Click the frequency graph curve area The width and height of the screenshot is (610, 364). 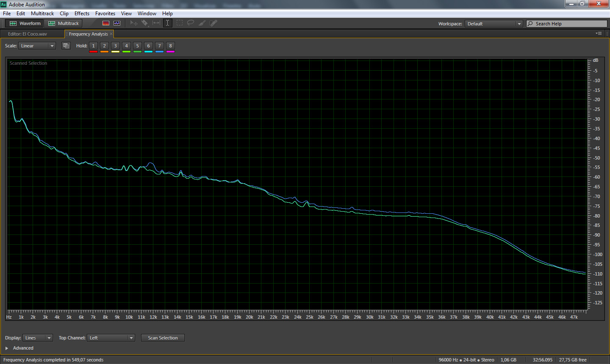(298, 184)
